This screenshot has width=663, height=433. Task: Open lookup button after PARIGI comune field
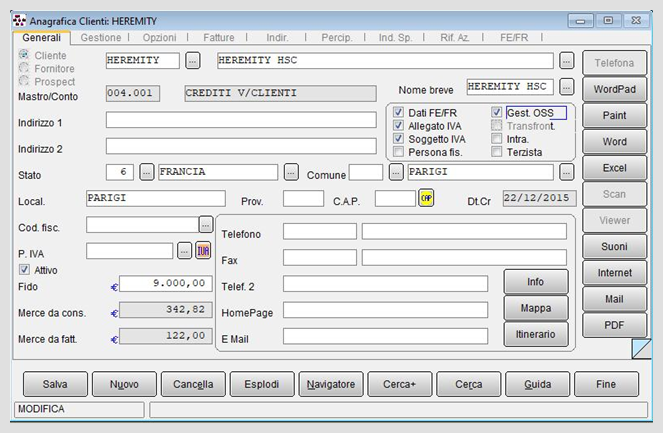[566, 172]
